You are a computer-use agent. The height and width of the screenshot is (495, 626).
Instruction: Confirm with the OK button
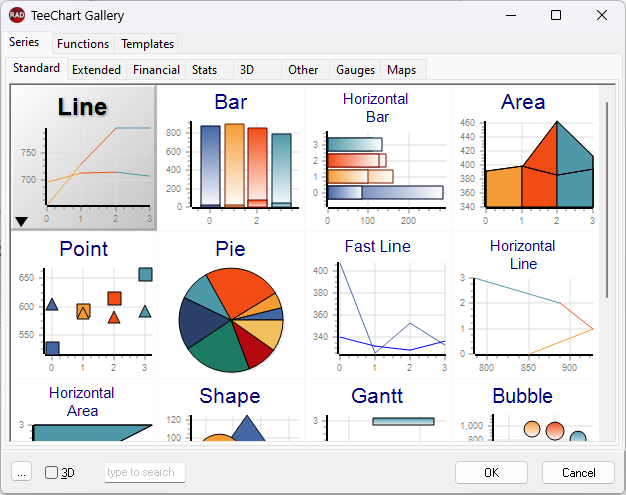pos(491,473)
